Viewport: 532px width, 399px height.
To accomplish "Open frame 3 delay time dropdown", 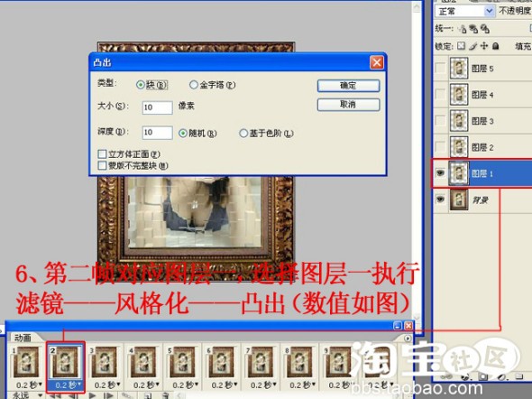I will coord(118,385).
